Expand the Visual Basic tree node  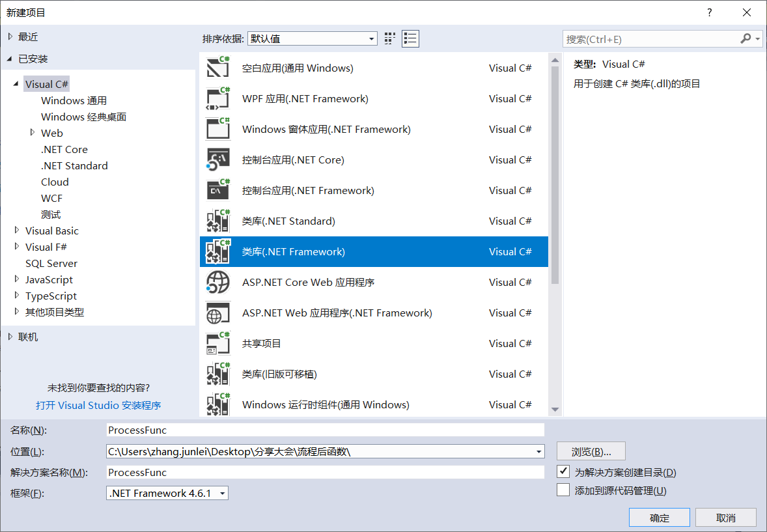[x=17, y=231]
